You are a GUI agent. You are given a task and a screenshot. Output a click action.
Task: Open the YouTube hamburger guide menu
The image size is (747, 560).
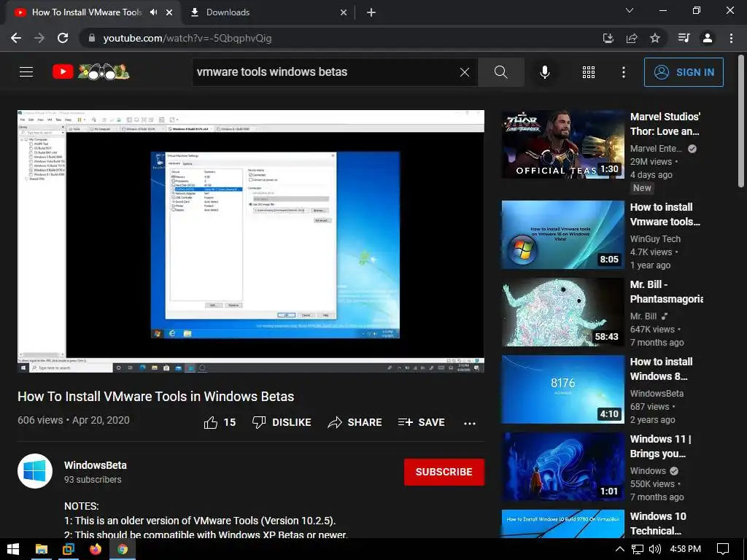click(26, 72)
